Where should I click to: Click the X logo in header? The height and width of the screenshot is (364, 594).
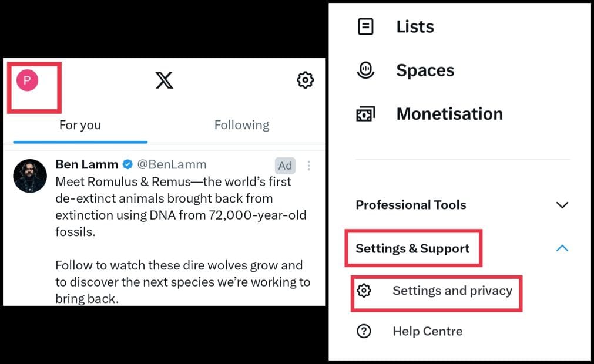165,80
